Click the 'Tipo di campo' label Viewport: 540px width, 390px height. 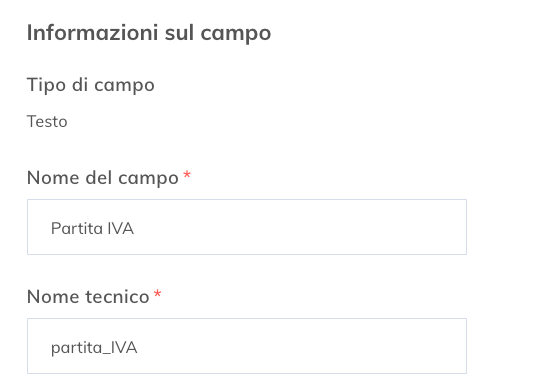91,85
